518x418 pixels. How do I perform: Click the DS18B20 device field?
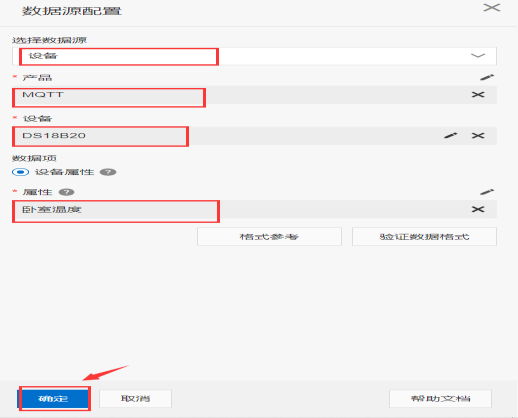(x=254, y=136)
